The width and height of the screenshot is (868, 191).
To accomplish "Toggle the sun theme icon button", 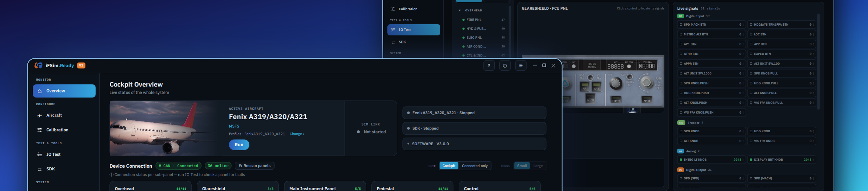I will point(520,66).
